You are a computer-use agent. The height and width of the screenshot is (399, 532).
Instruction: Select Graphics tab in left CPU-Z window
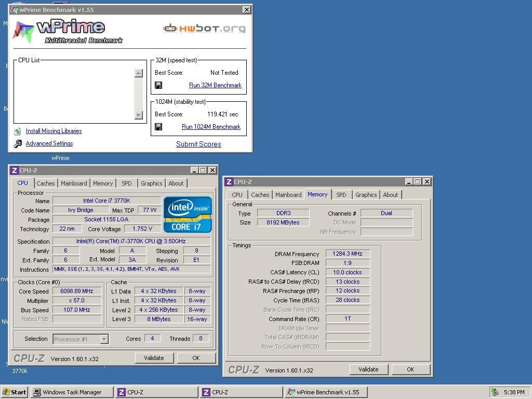click(151, 183)
